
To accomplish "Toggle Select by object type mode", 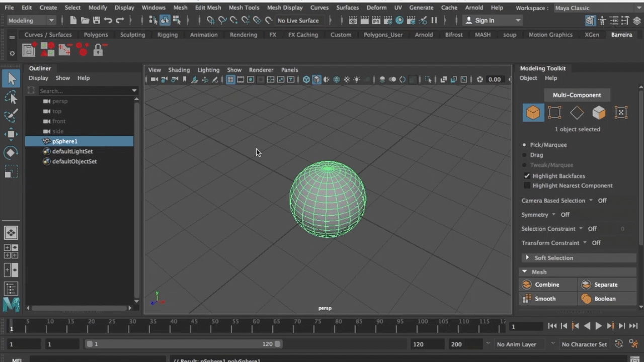I will click(165, 21).
